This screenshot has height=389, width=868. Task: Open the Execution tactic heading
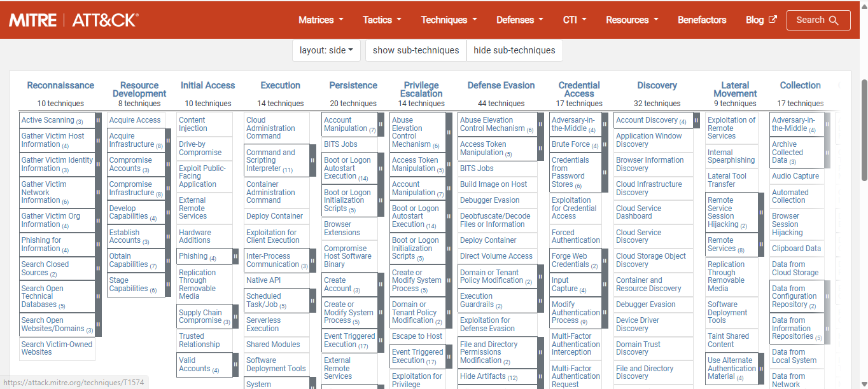[x=280, y=85]
